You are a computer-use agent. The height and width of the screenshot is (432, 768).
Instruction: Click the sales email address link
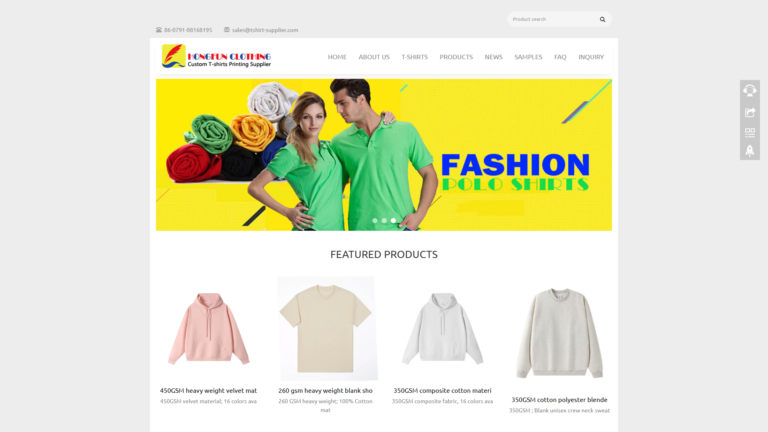pyautogui.click(x=265, y=30)
